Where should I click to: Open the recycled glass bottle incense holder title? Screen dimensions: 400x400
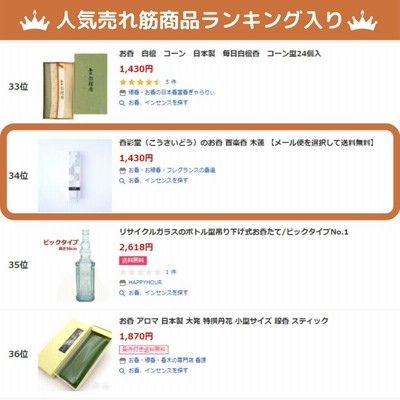[234, 232]
